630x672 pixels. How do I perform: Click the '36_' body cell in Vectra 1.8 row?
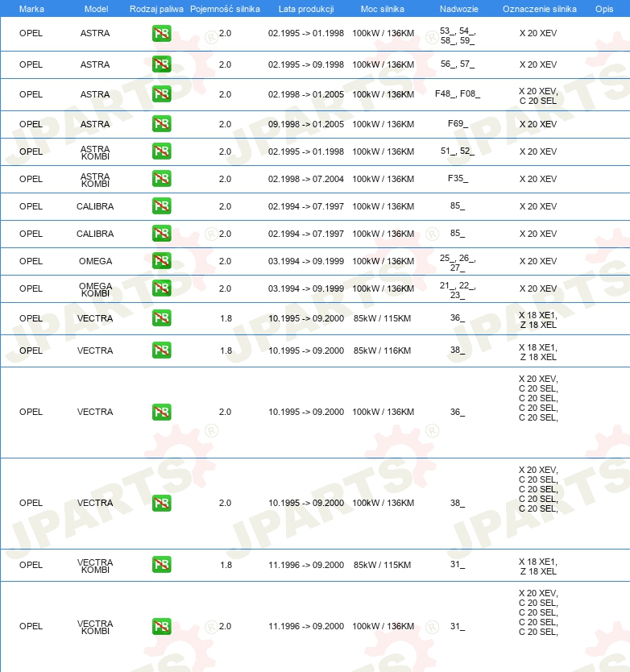click(x=458, y=317)
